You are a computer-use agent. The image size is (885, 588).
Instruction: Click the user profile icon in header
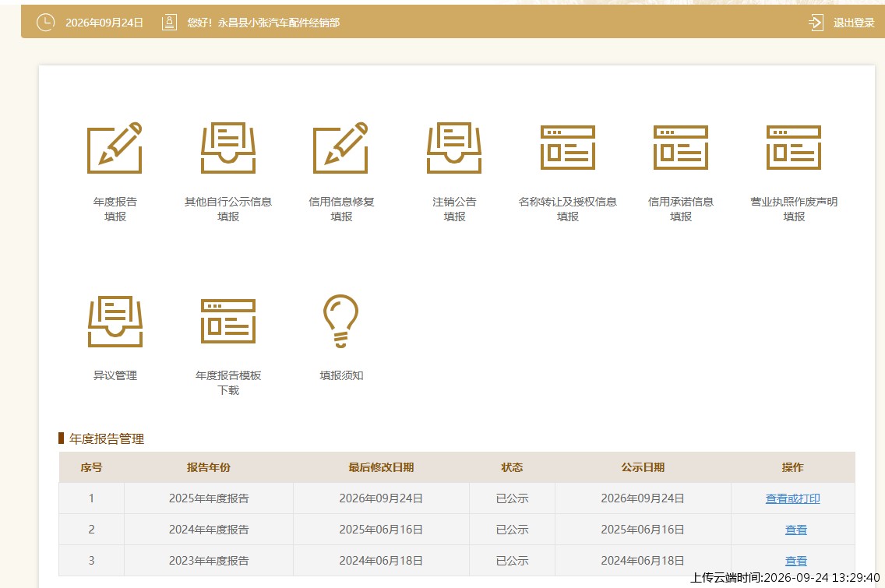[169, 23]
